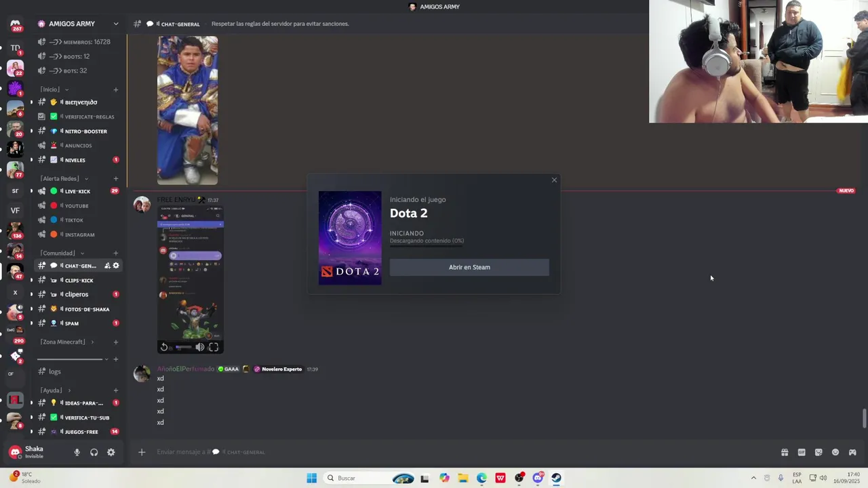The width and height of the screenshot is (868, 488).
Task: Replay the video attachment
Action: pyautogui.click(x=164, y=347)
